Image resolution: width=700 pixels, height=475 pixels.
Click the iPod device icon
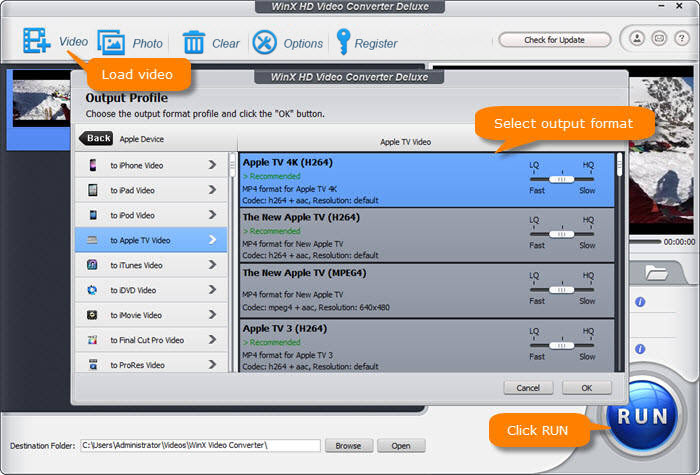pos(92,215)
